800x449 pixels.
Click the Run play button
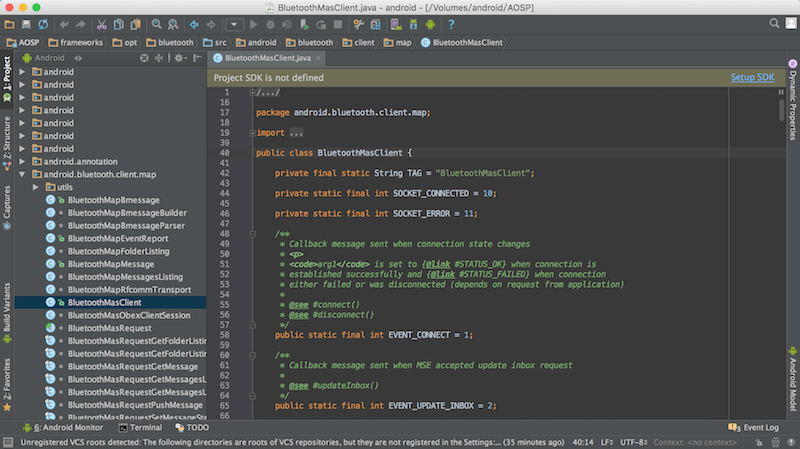[x=254, y=24]
